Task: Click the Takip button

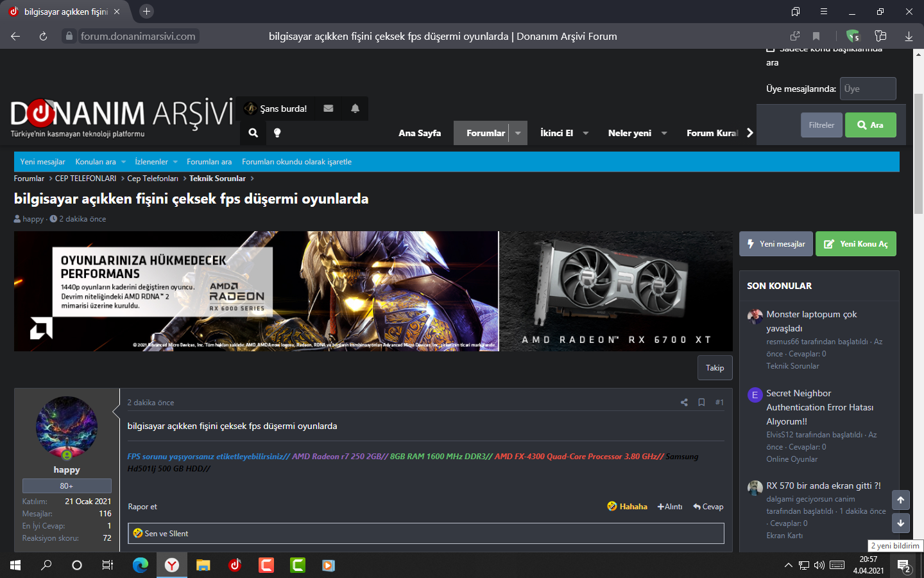Action: click(715, 368)
